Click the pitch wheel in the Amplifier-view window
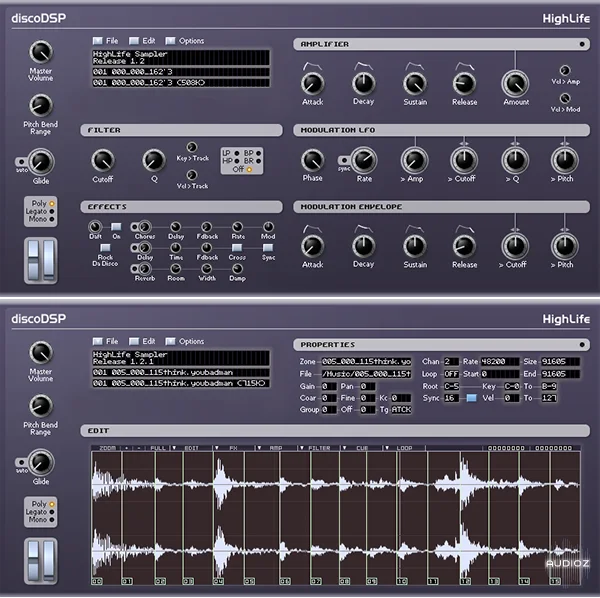This screenshot has width=600, height=598. pos(34,261)
